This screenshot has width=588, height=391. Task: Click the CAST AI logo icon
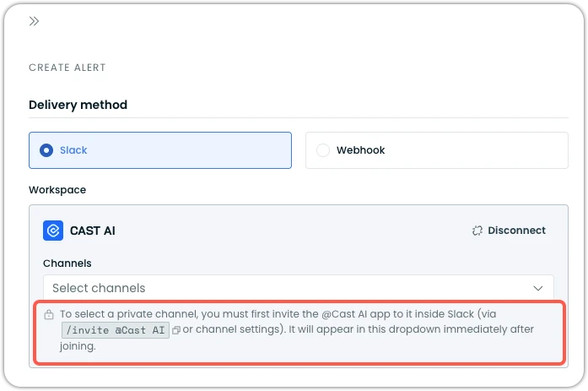click(53, 231)
